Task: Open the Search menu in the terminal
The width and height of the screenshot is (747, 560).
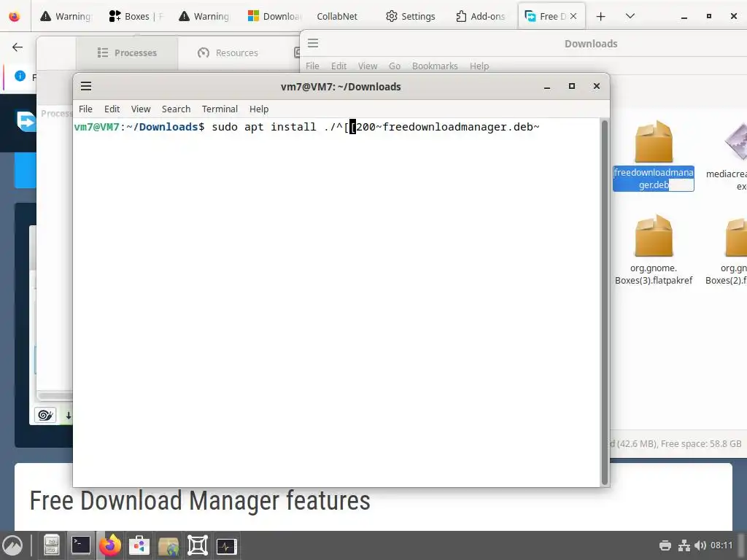Action: [176, 109]
